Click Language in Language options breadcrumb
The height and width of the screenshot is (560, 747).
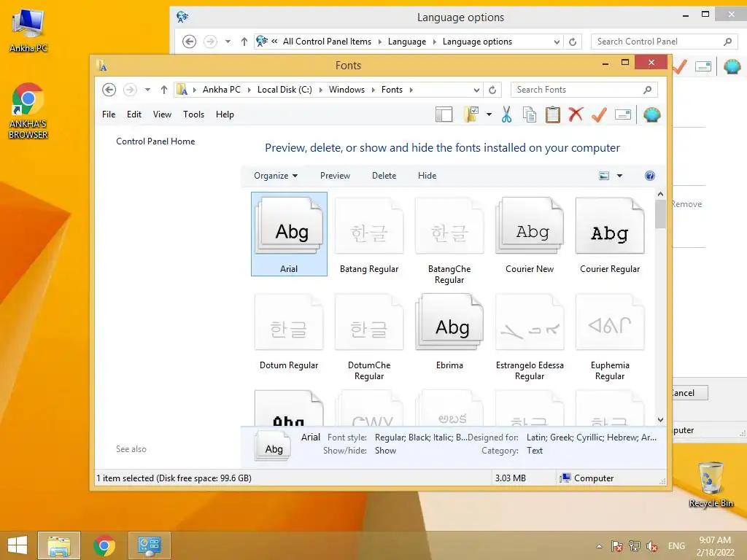407,42
